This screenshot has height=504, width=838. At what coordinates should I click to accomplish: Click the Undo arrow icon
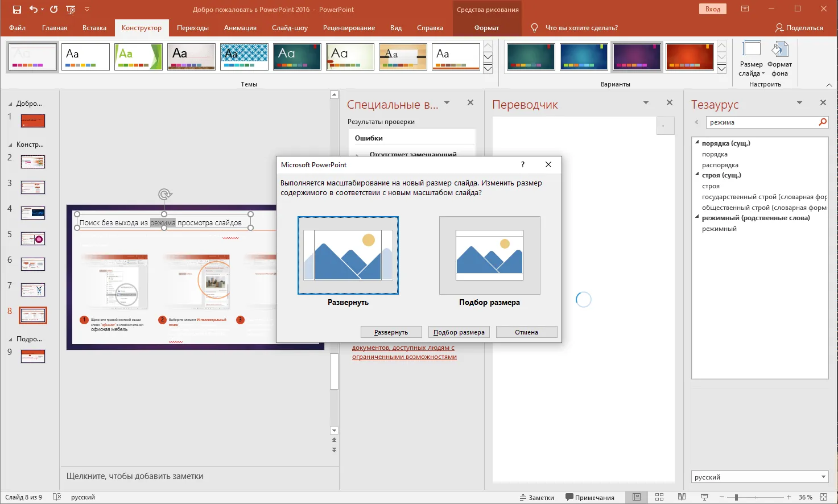[x=33, y=10]
